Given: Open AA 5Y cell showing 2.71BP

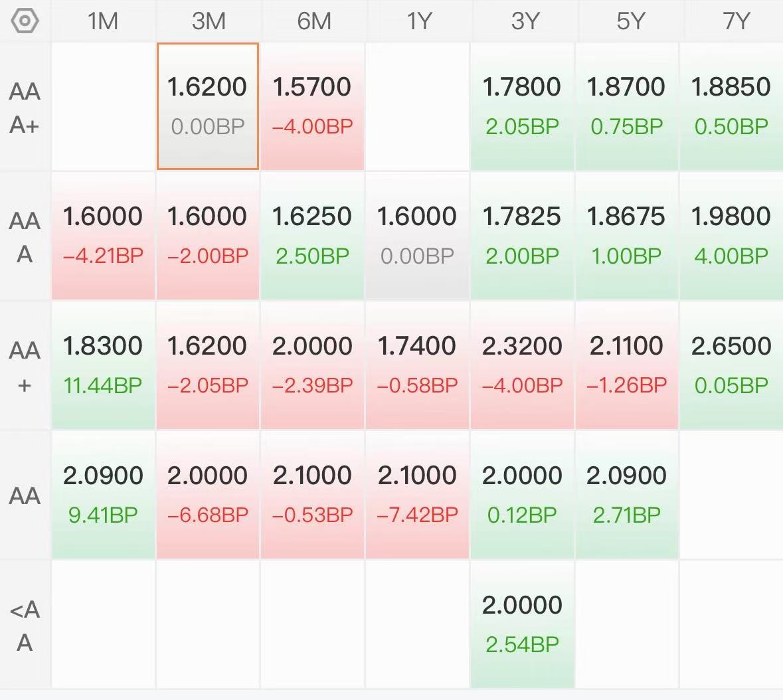Looking at the screenshot, I should [x=627, y=494].
